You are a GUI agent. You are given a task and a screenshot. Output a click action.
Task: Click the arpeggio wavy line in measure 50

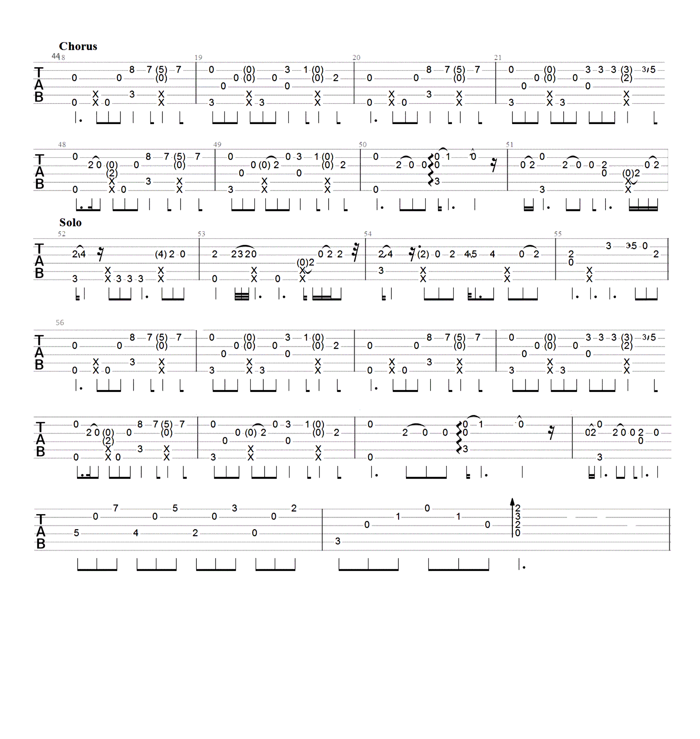(x=430, y=170)
